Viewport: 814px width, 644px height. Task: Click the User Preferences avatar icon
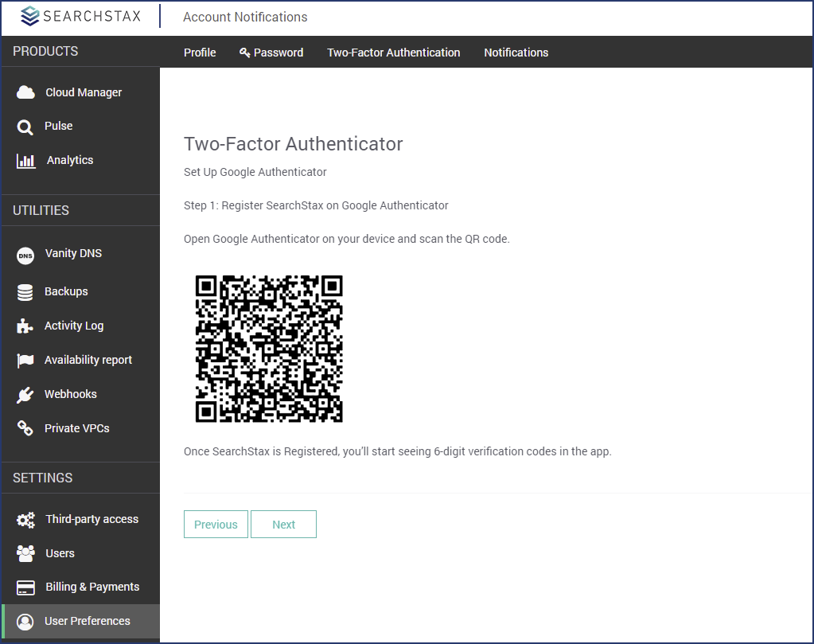coord(25,622)
